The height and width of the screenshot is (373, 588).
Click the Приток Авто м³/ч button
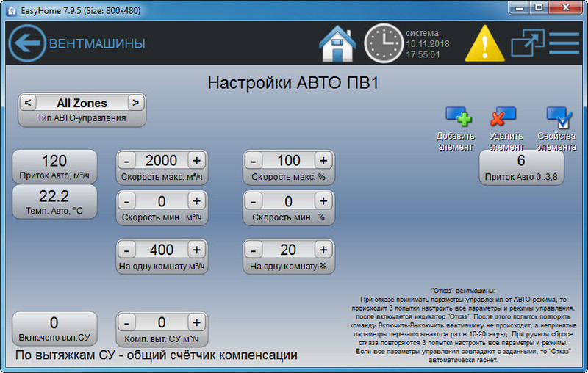(54, 167)
